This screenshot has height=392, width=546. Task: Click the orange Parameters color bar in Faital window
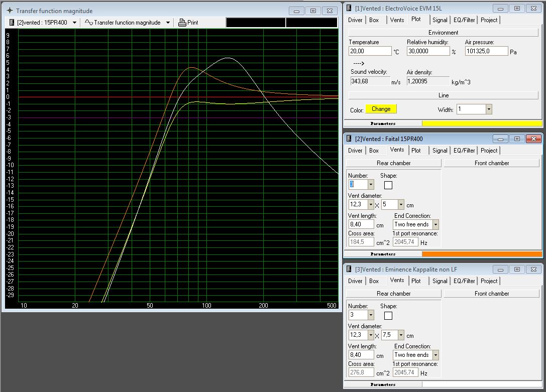coord(482,254)
